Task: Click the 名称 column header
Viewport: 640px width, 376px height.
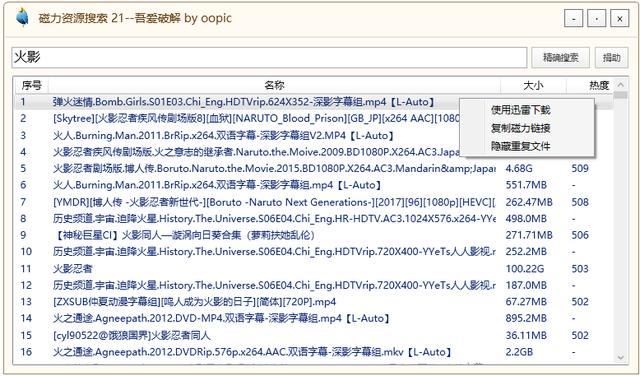Action: (274, 85)
